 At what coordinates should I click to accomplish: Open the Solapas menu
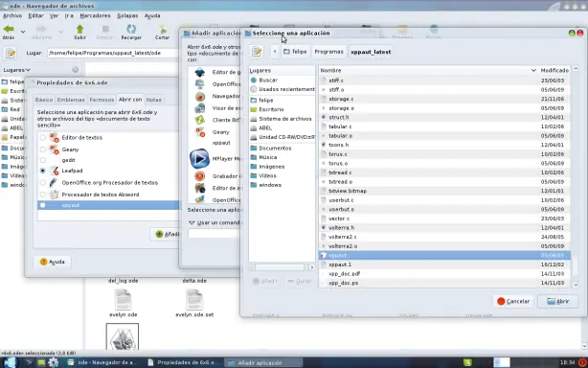pyautogui.click(x=127, y=15)
